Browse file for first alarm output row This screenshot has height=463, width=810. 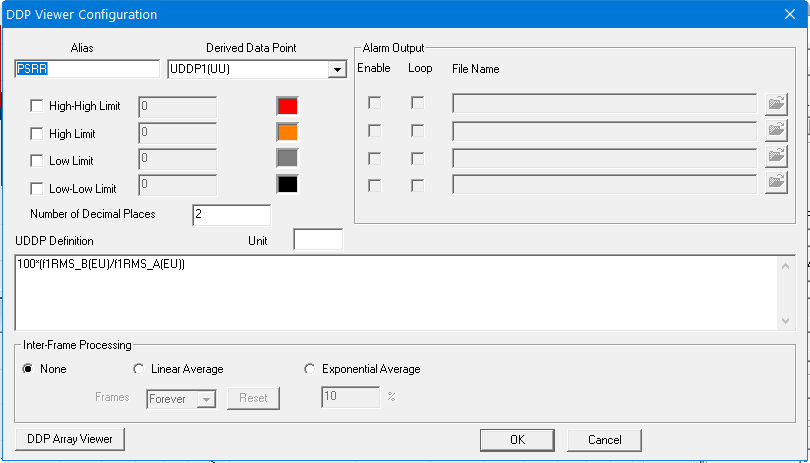[776, 104]
